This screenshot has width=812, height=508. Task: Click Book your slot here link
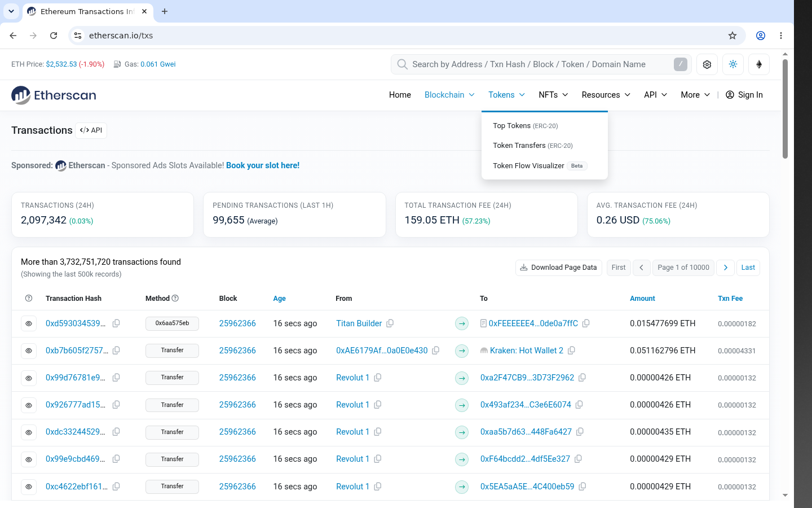coord(263,165)
